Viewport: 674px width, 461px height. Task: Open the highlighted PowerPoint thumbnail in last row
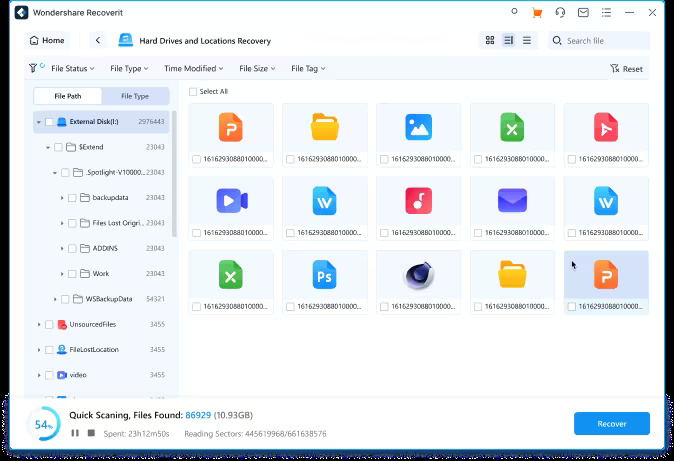[x=606, y=275]
